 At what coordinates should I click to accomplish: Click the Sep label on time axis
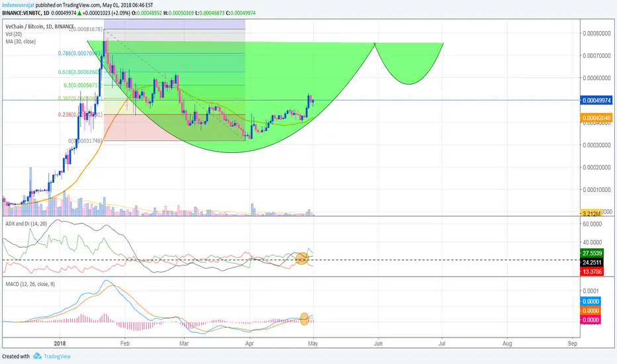point(572,343)
